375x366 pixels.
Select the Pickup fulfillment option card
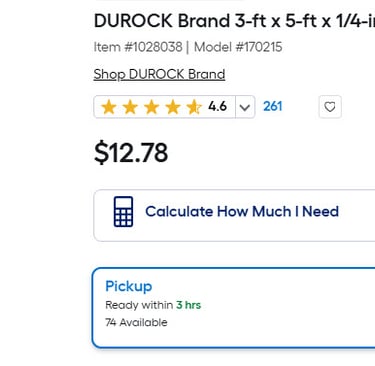point(234,308)
